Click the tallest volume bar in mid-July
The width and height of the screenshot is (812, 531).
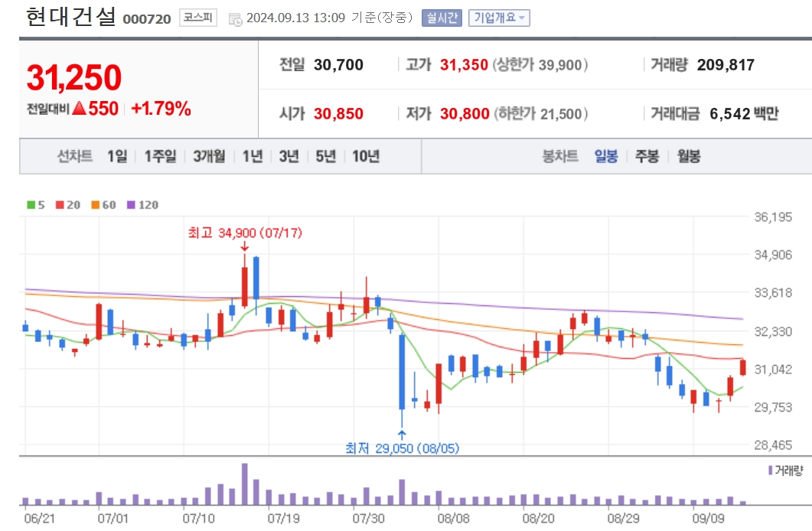tap(244, 484)
